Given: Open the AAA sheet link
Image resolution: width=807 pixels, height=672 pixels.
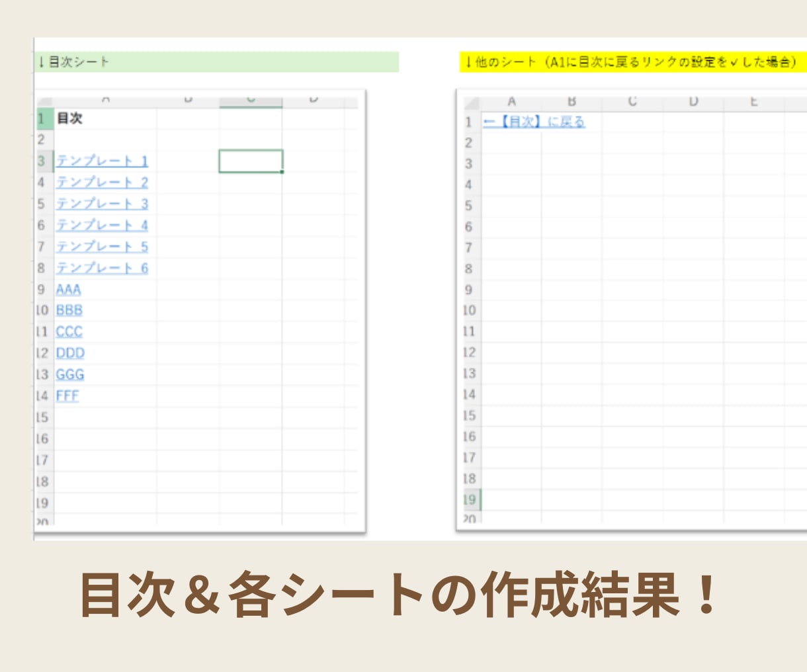Looking at the screenshot, I should coord(68,290).
